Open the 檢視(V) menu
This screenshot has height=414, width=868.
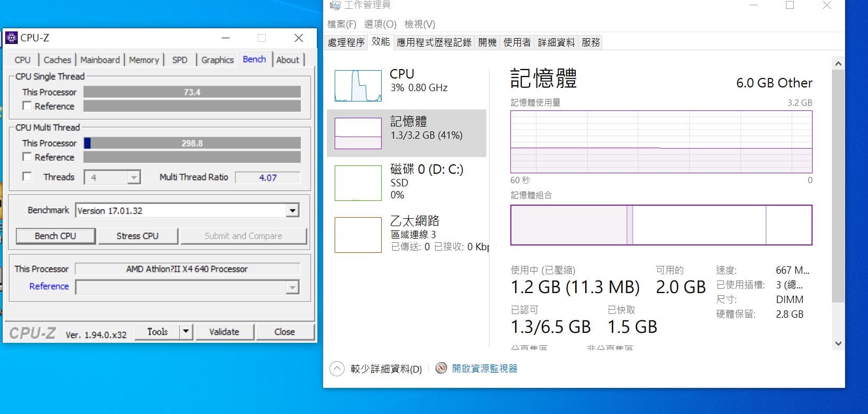[x=420, y=25]
